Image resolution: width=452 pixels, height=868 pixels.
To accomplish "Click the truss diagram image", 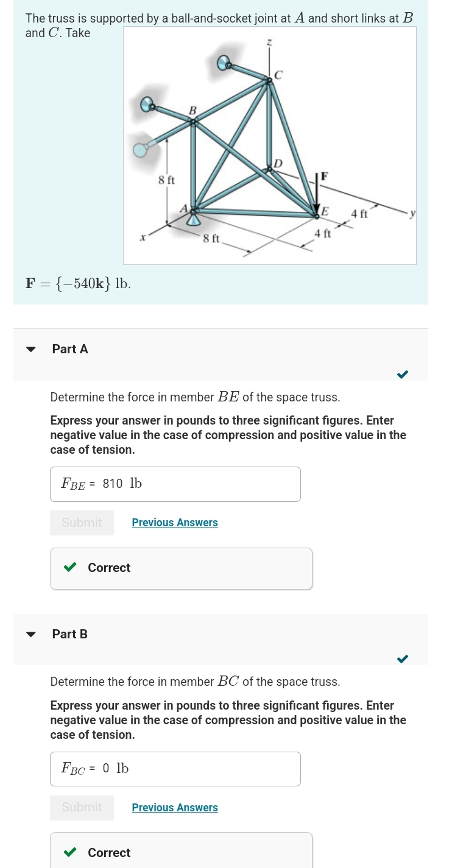I will pyautogui.click(x=269, y=145).
